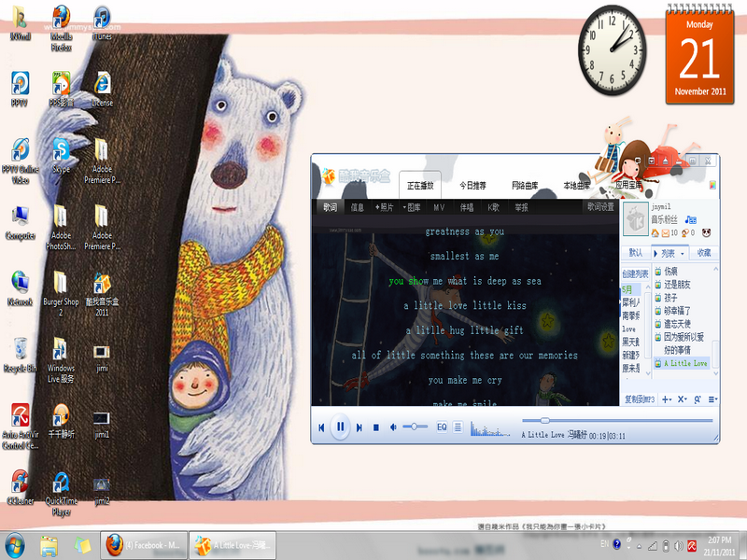
Task: Expand the 图库 dropdown
Action: coord(412,207)
